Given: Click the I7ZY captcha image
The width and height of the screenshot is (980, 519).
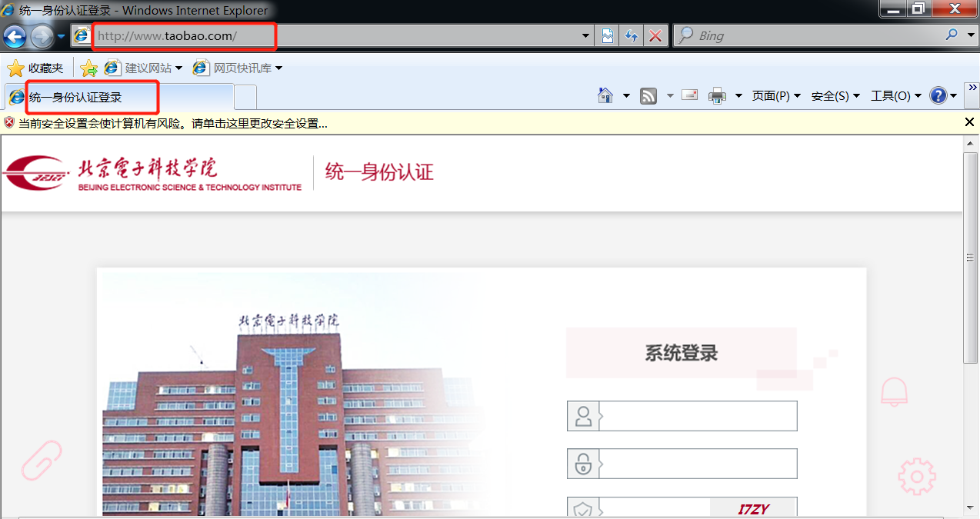Looking at the screenshot, I should click(754, 508).
